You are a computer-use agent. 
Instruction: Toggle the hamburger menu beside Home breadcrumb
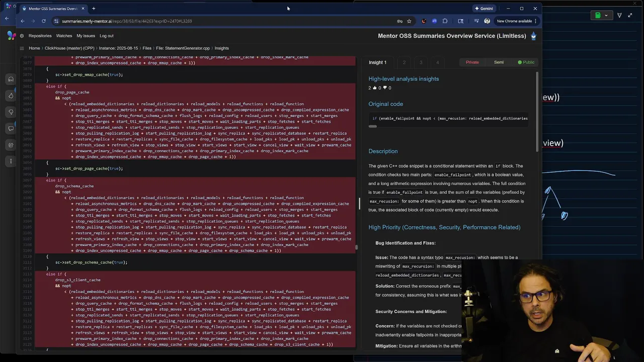click(x=22, y=48)
